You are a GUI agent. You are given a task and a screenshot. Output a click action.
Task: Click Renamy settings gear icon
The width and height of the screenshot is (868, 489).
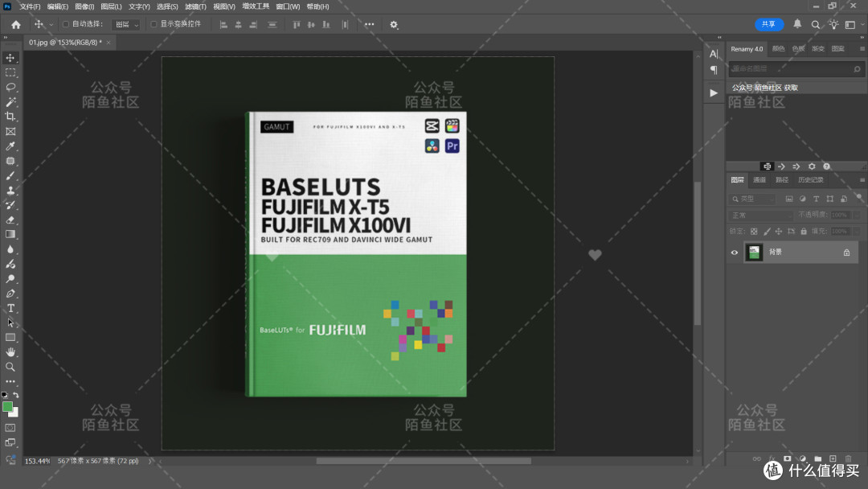click(812, 166)
